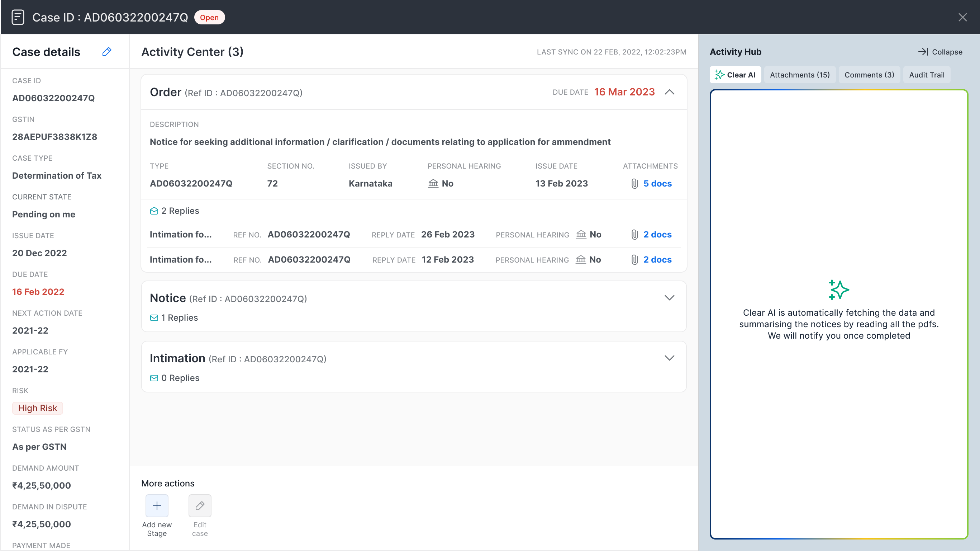
Task: Click section number 72
Action: (x=272, y=184)
